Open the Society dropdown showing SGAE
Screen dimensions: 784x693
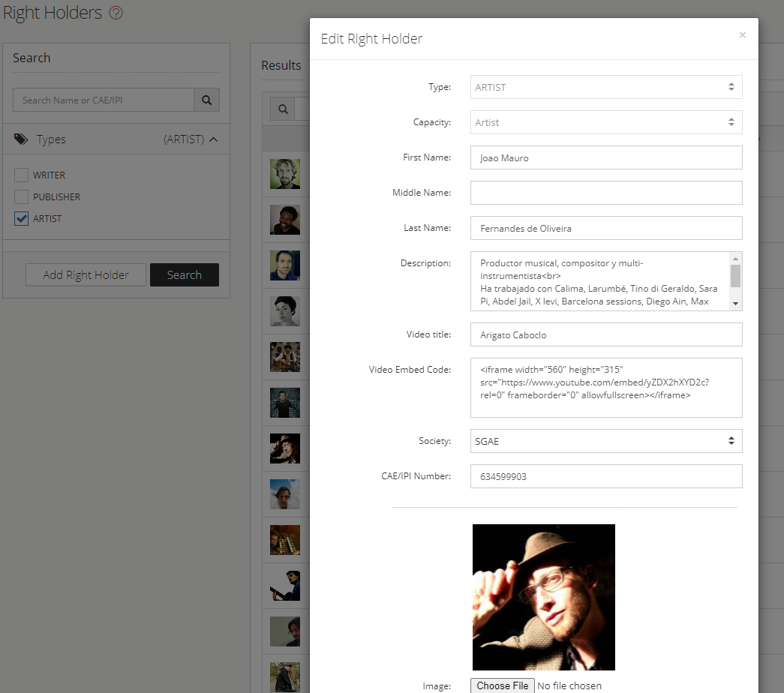[605, 441]
